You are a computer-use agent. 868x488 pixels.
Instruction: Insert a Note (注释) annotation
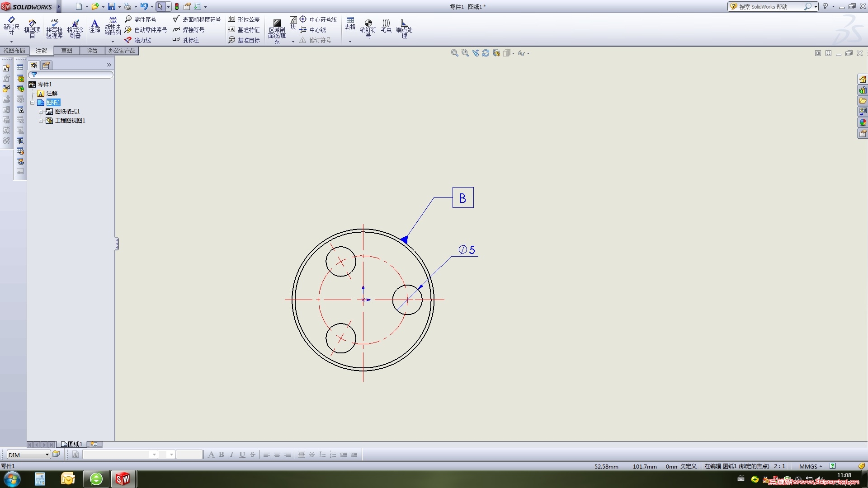pyautogui.click(x=94, y=26)
